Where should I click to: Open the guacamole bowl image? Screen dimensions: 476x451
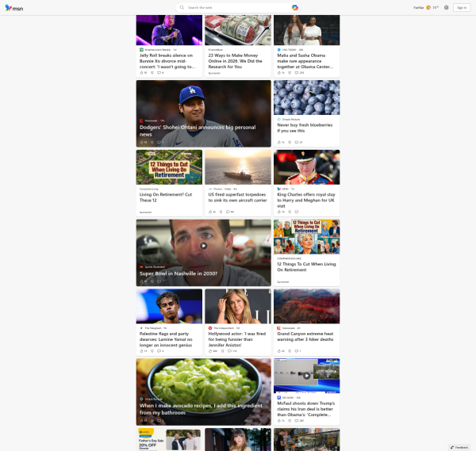coord(203,392)
